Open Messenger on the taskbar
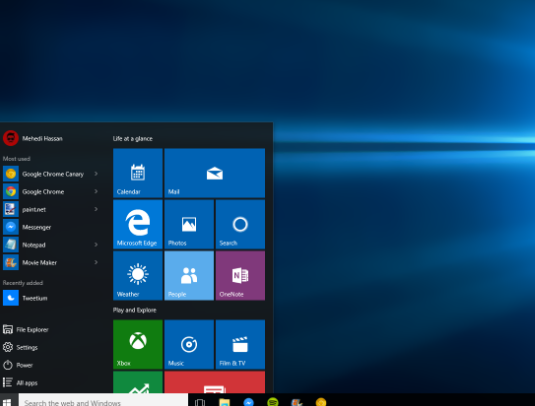Screen dimensions: 535x406 pos(248,402)
